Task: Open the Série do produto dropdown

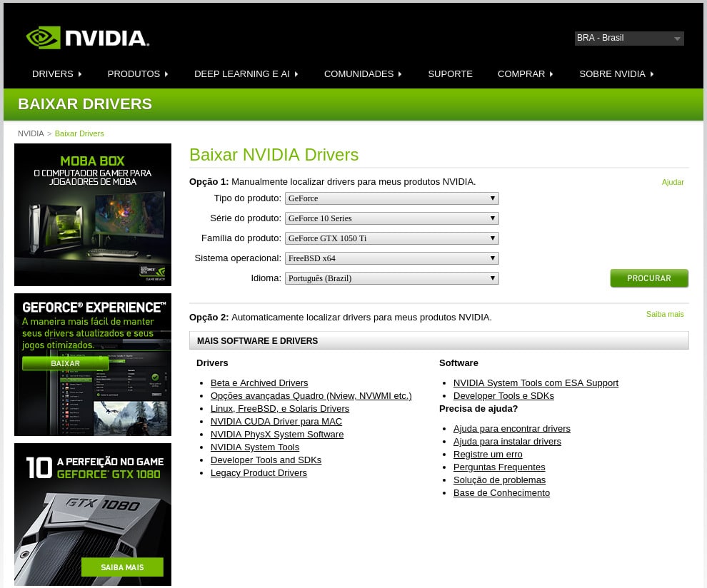Action: coord(391,218)
